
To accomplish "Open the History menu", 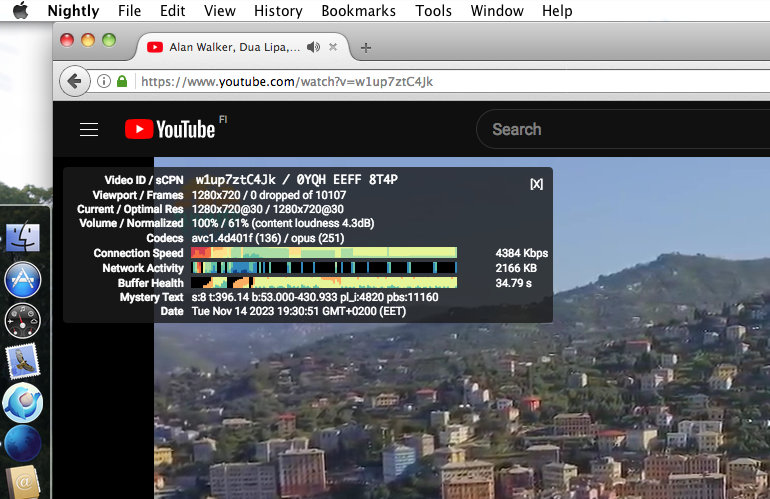I will tap(278, 11).
